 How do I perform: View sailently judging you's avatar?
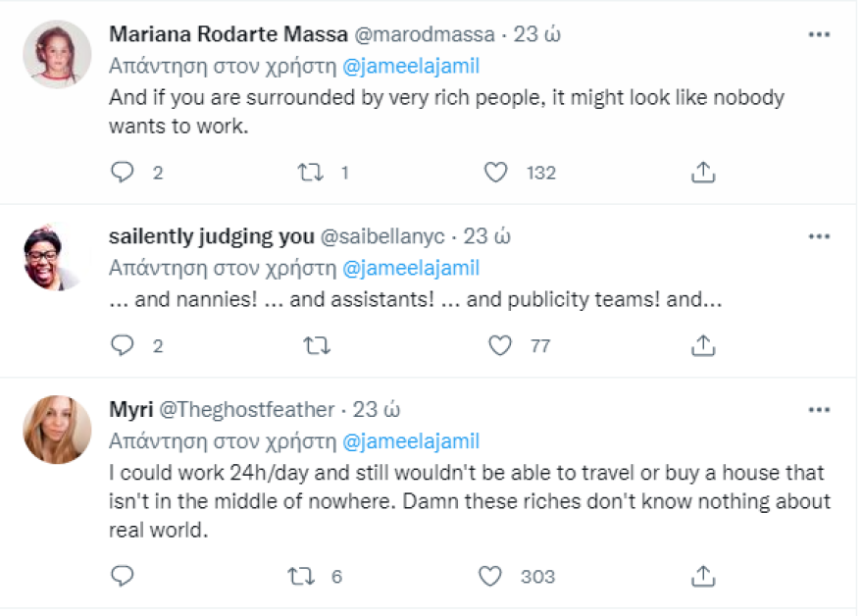point(57,257)
